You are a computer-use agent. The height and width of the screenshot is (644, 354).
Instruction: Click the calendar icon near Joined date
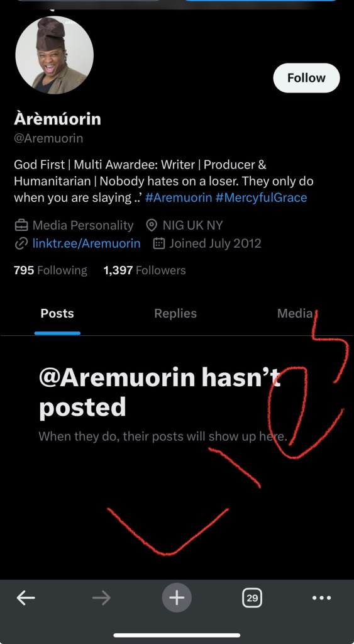pos(159,243)
